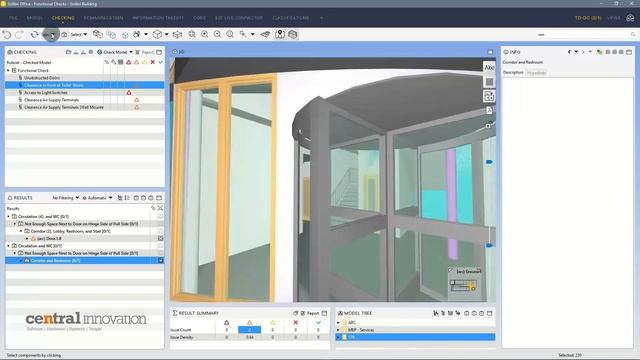This screenshot has height=360, width=640.
Task: Click the back arrow in Info panel
Action: point(569,52)
